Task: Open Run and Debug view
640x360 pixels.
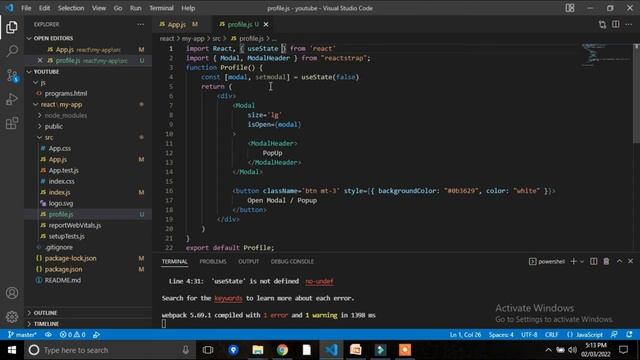Action: tap(12, 99)
